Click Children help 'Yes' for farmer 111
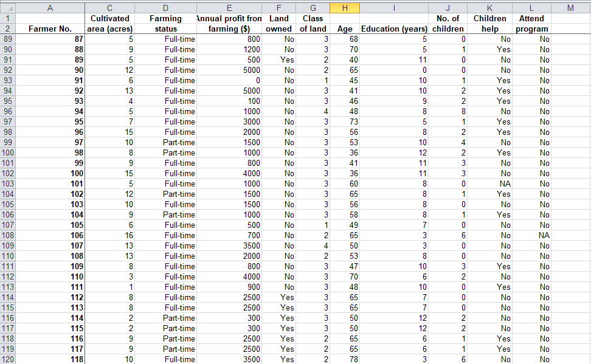Image resolution: width=591 pixels, height=364 pixels. tap(489, 287)
